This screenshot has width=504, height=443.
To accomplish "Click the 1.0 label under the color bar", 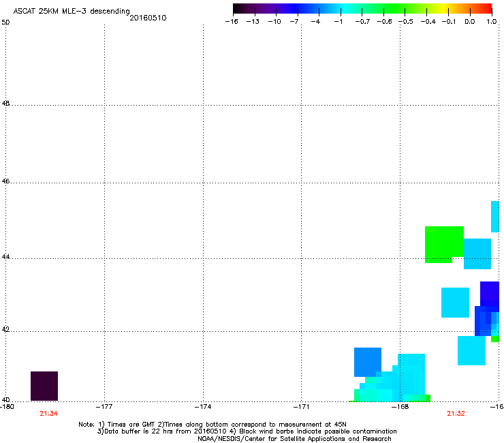I will [492, 22].
